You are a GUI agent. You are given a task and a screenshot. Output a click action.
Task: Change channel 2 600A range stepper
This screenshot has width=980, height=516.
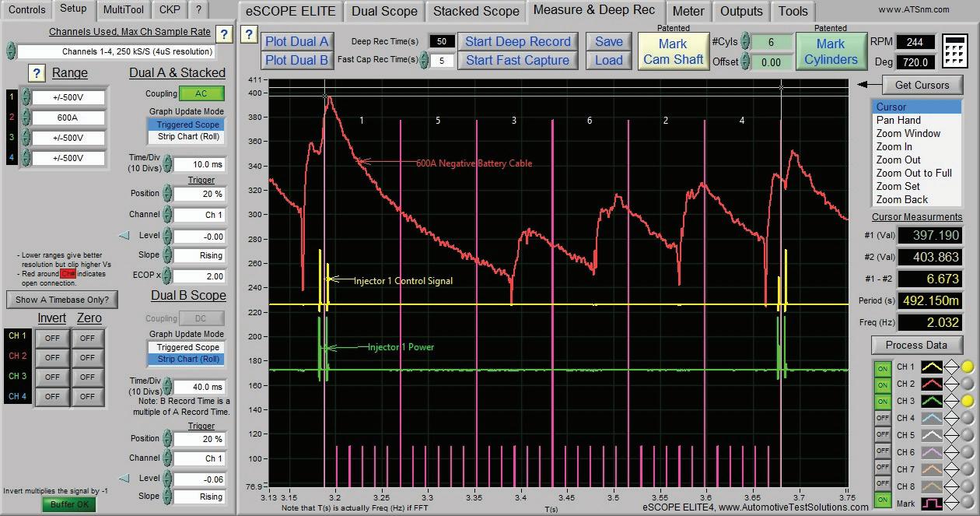26,118
